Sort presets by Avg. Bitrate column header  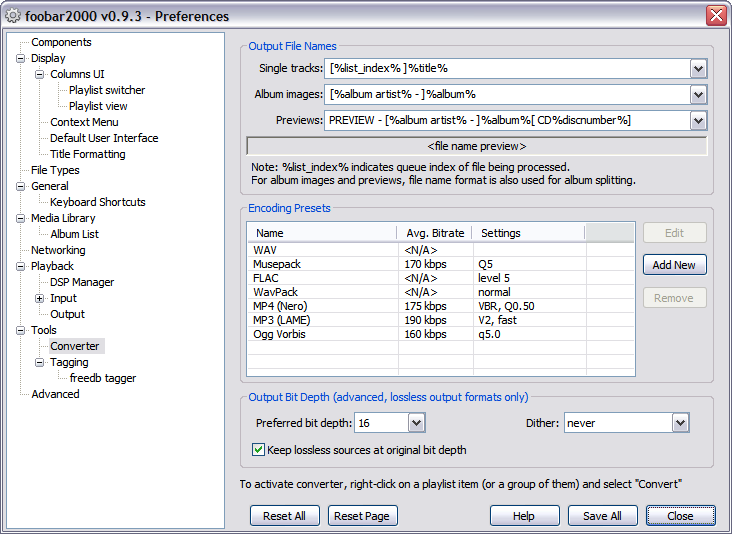pos(435,233)
